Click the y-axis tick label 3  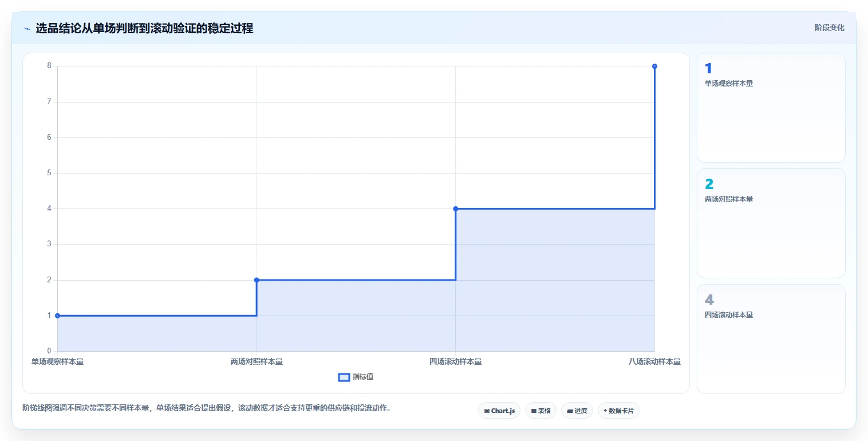tap(49, 244)
